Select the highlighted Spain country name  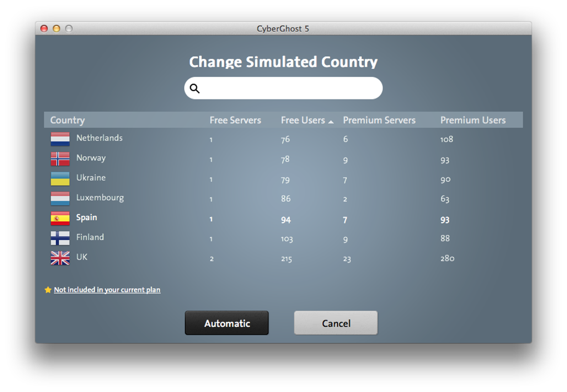coord(86,218)
